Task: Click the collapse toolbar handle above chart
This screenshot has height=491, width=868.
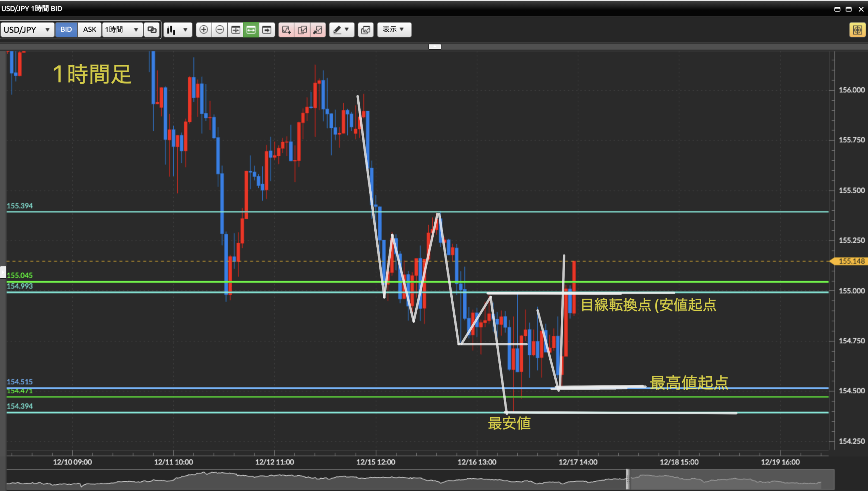Action: pos(435,46)
